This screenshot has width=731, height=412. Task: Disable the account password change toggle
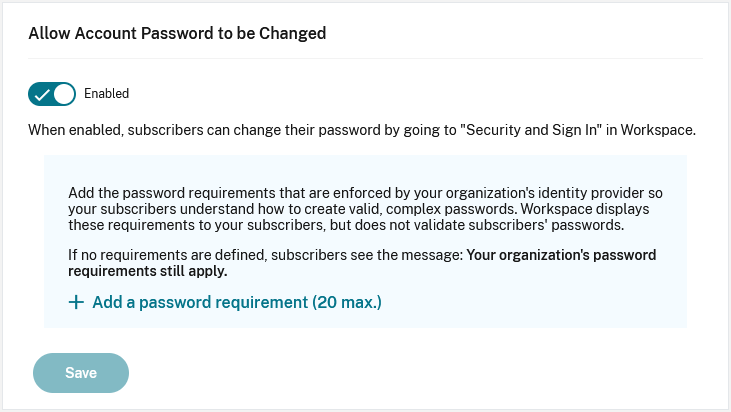pos(52,94)
